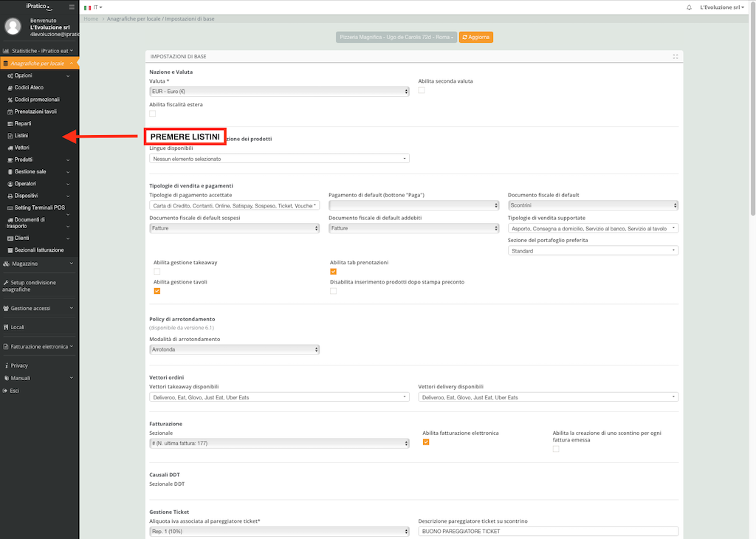
Task: Click the Descrizione pareggiatore ticket text field
Action: [548, 532]
